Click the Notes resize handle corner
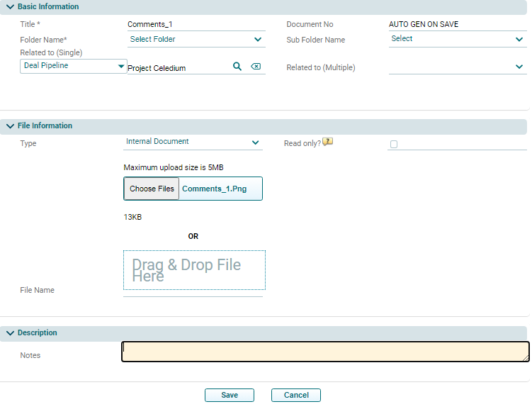This screenshot has height=414, width=532. click(525, 358)
